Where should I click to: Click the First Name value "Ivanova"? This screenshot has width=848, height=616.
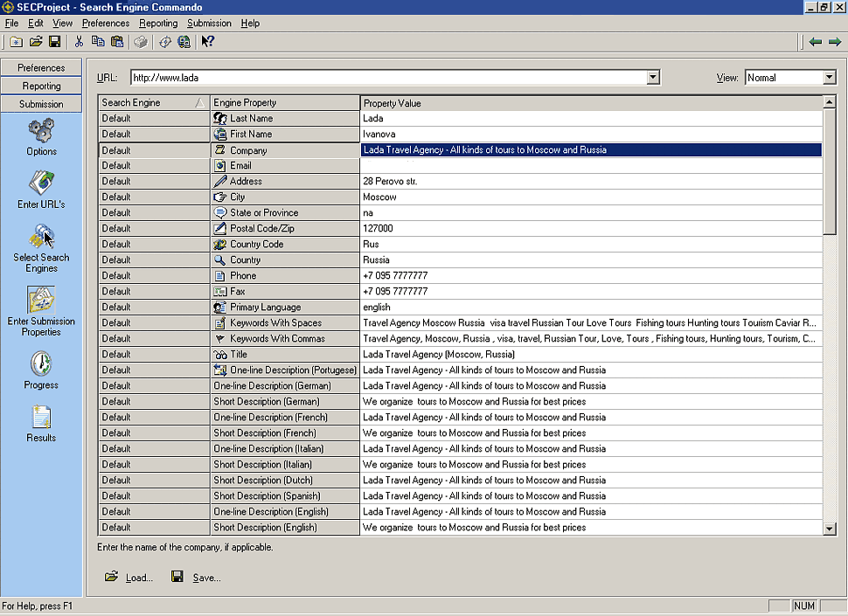pyautogui.click(x=379, y=134)
